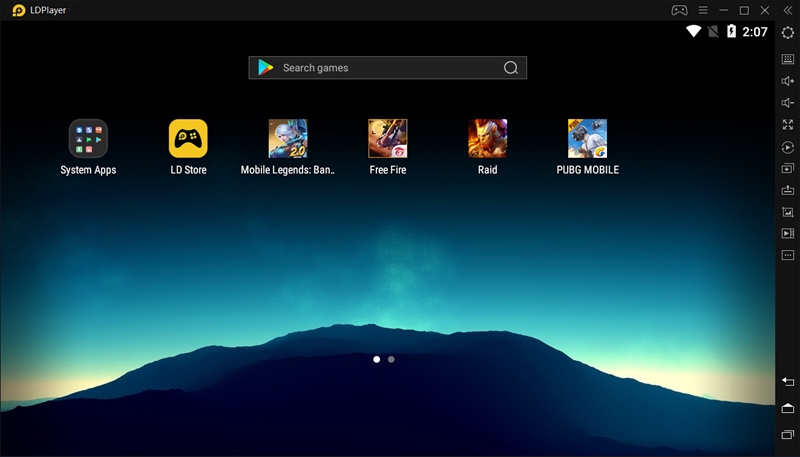
Task: Toggle fullscreen mode from sidebar
Action: [x=787, y=125]
